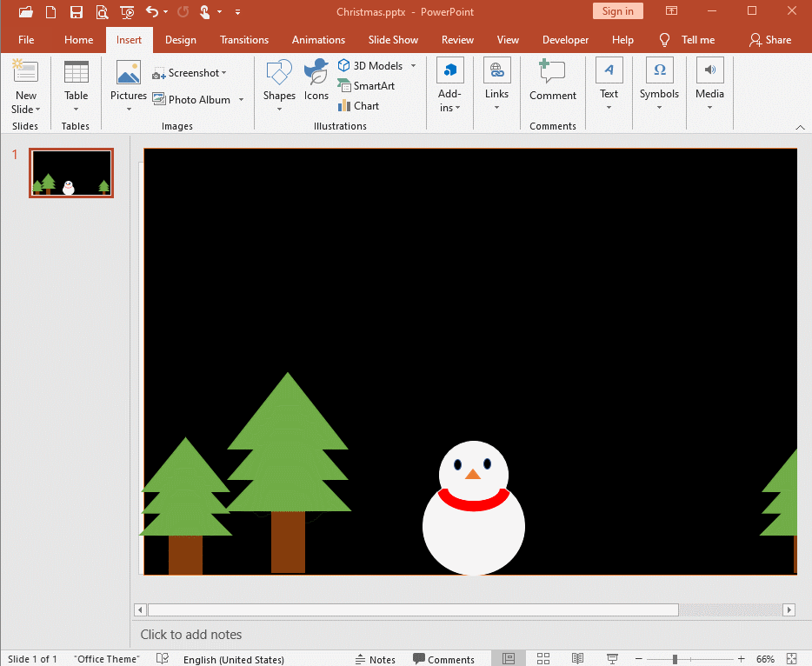
Task: Toggle the Notes pane from status bar
Action: pyautogui.click(x=376, y=659)
